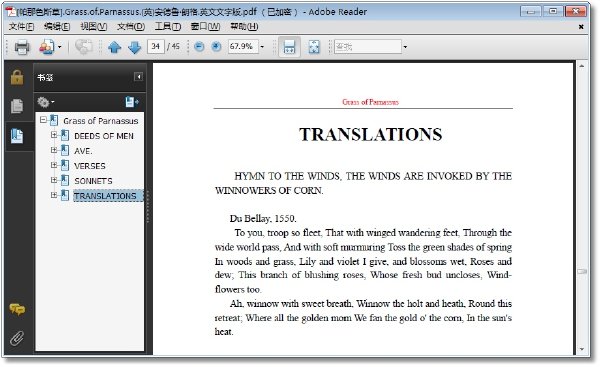Open the 窗口(W) menu
Viewport: 600px width, 367px height.
point(205,26)
